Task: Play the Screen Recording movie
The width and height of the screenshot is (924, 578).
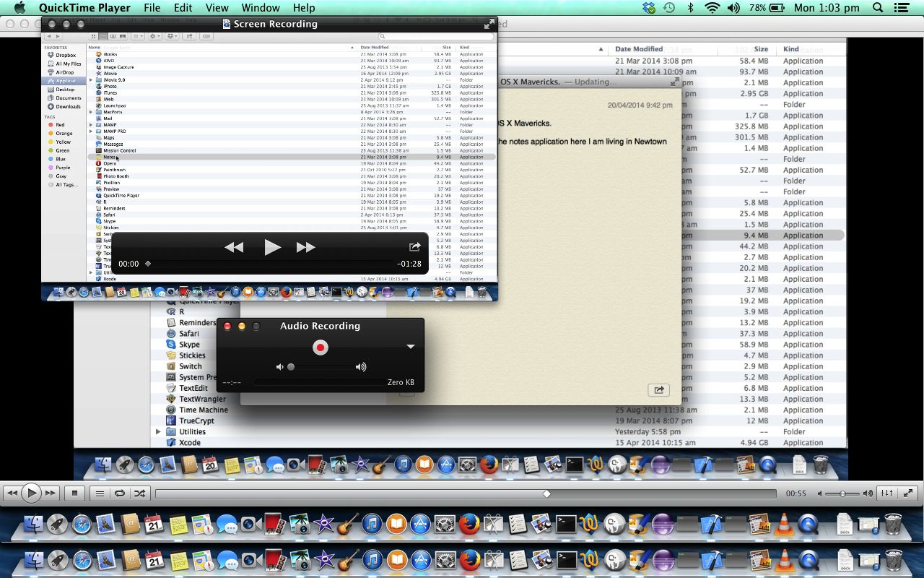Action: pos(272,247)
